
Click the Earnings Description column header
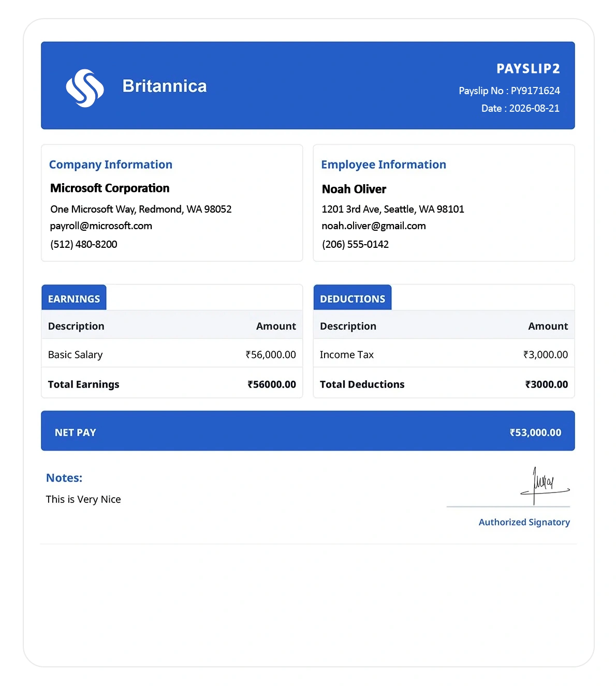[76, 326]
